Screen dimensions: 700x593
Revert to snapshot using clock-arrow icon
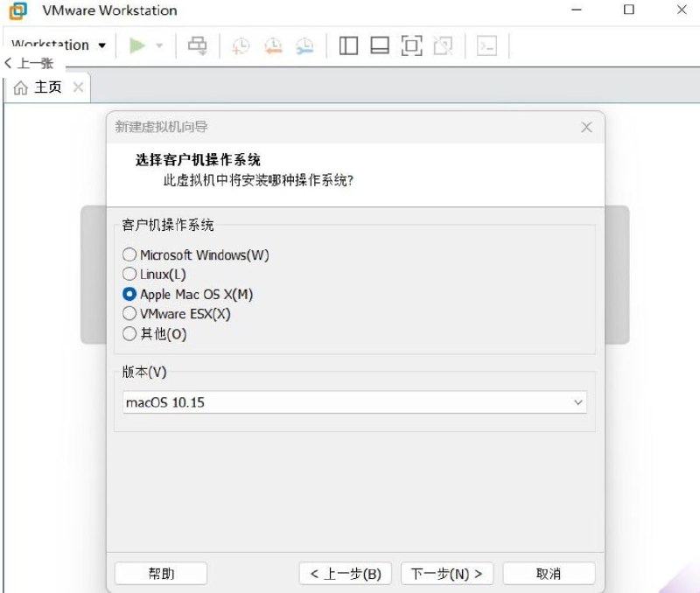[x=273, y=46]
